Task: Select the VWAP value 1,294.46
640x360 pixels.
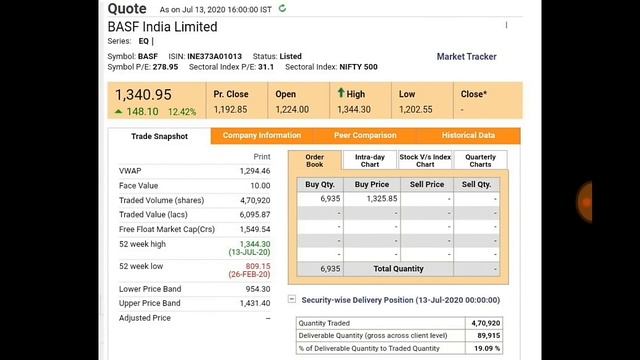Action: tap(255, 171)
